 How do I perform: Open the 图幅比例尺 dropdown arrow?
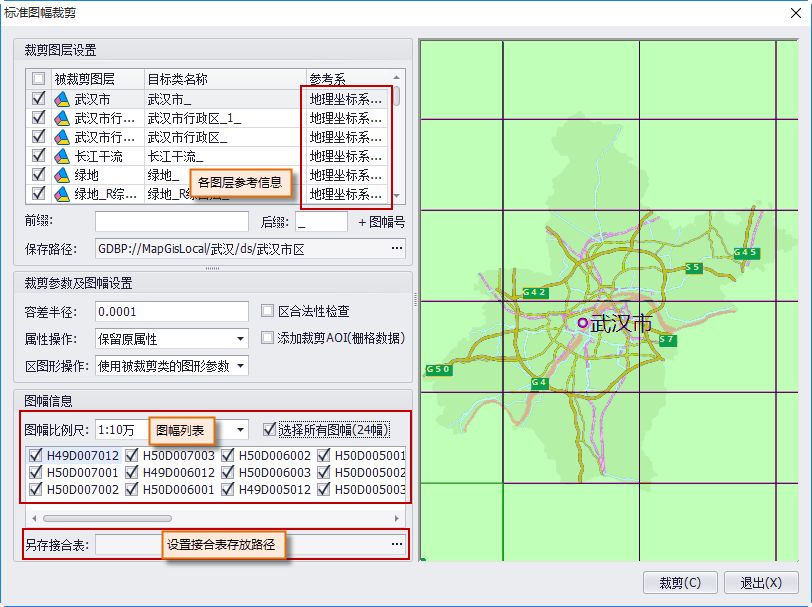point(240,430)
